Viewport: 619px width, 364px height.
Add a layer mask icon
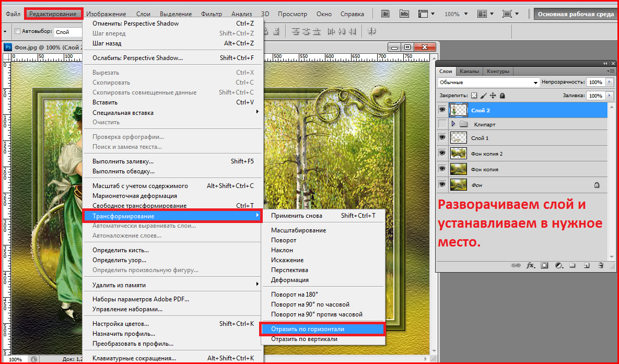tap(544, 265)
